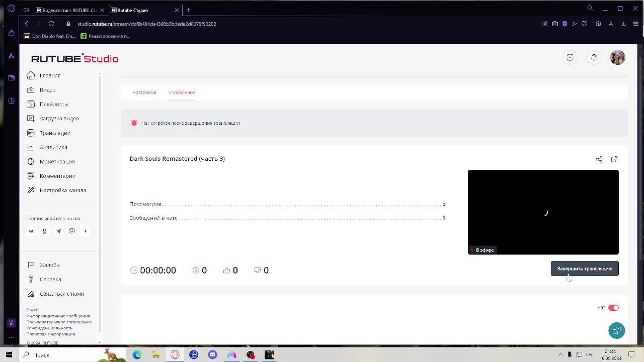The image size is (644, 362).
Task: Share the Dark Souls stream
Action: (599, 159)
